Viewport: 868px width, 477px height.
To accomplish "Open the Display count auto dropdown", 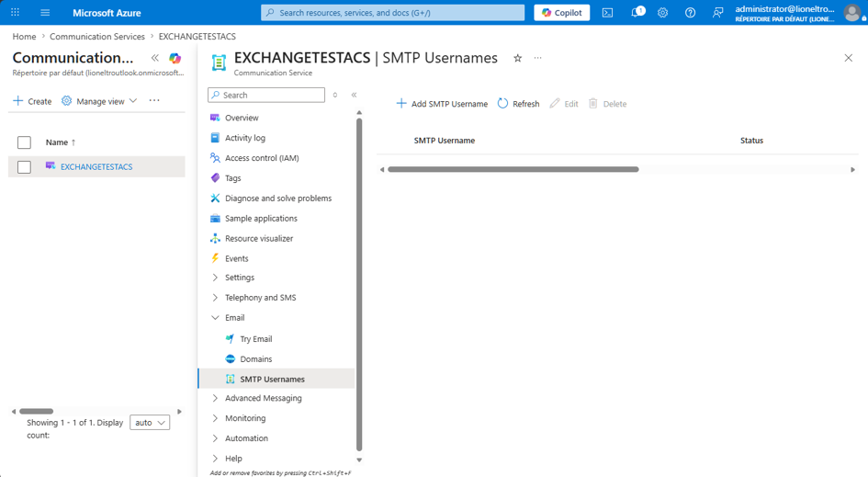I will tap(150, 423).
